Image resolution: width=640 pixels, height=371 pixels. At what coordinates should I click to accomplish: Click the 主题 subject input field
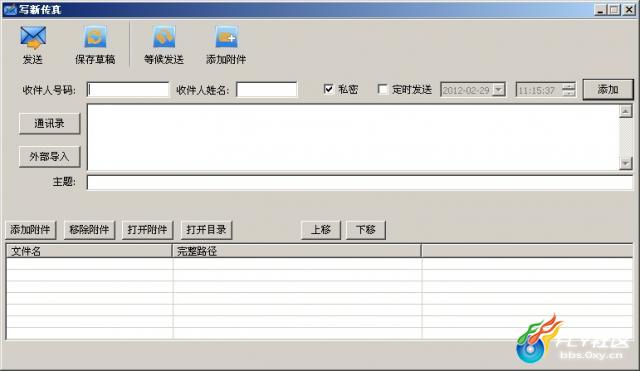tap(360, 182)
